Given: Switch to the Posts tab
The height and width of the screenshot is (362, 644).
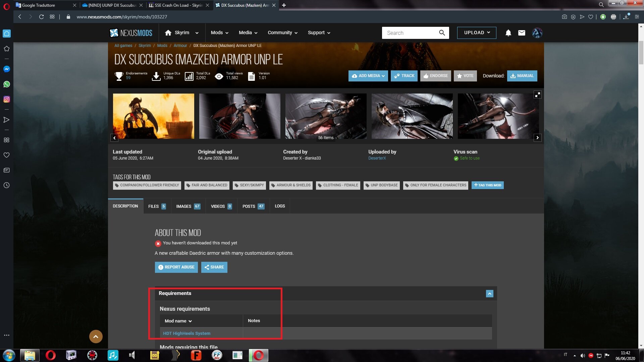Looking at the screenshot, I should 253,206.
